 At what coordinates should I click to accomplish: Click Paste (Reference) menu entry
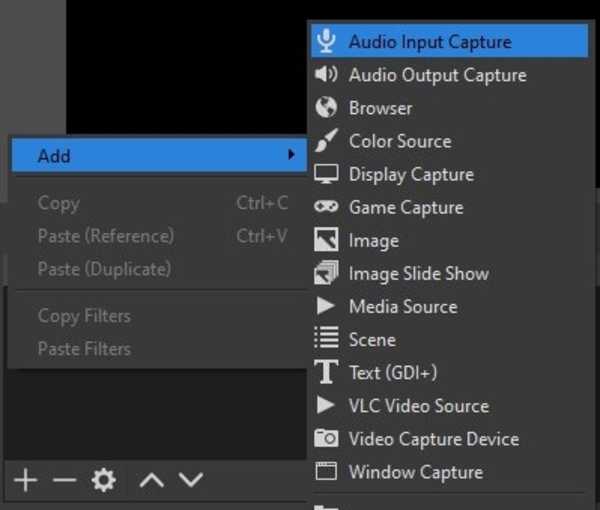(x=159, y=236)
